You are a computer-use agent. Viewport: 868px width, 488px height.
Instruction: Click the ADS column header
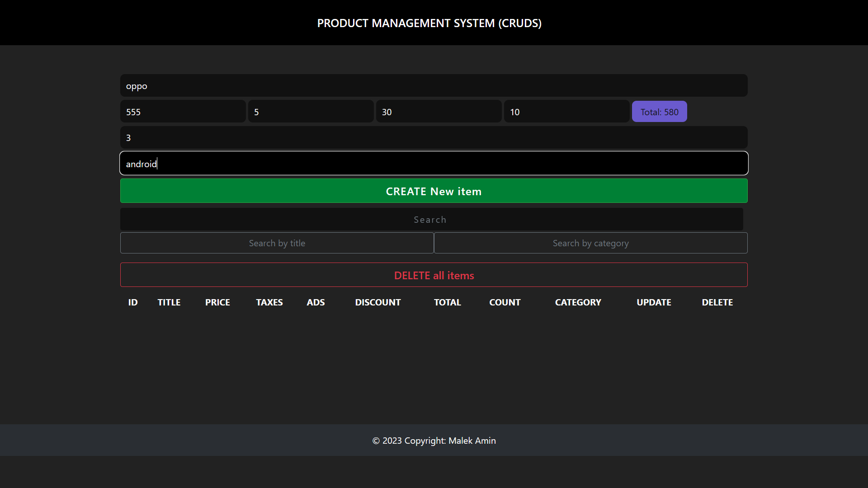coord(316,302)
